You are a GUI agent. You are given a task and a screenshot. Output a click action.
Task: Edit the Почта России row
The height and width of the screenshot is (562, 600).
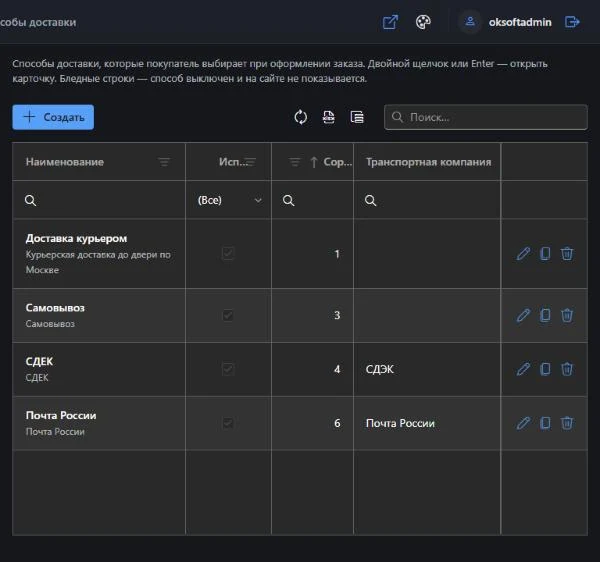tap(523, 423)
